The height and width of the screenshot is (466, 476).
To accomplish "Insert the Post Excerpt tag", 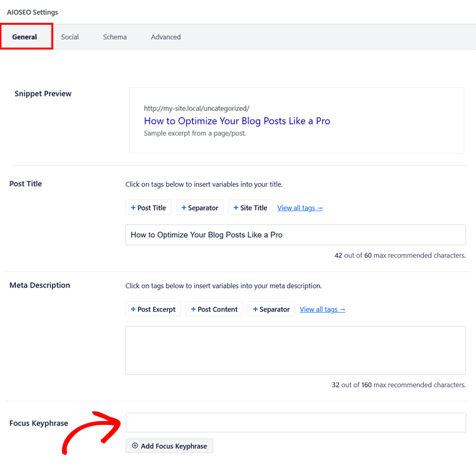I will click(153, 309).
